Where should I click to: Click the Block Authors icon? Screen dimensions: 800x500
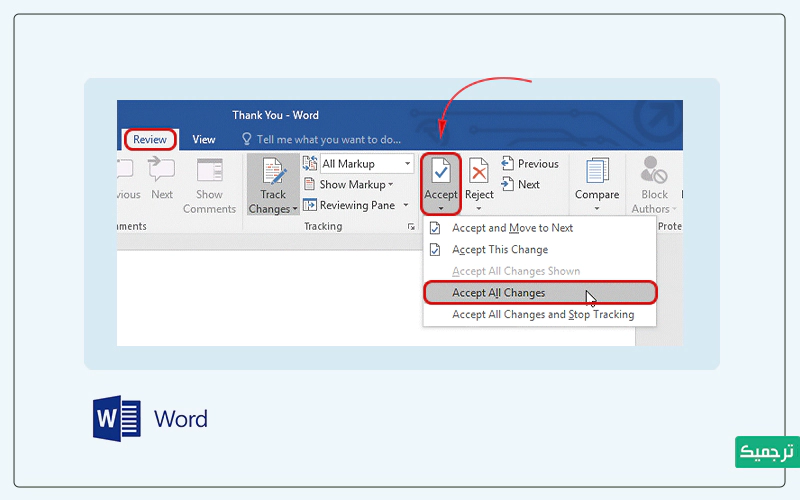[x=654, y=170]
